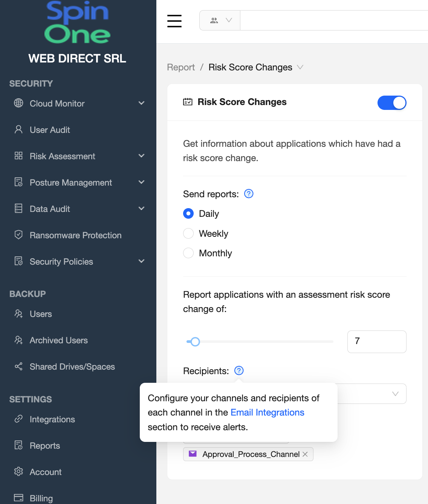Remove the Approval_Process_Channel tag
428x504 pixels.
305,454
